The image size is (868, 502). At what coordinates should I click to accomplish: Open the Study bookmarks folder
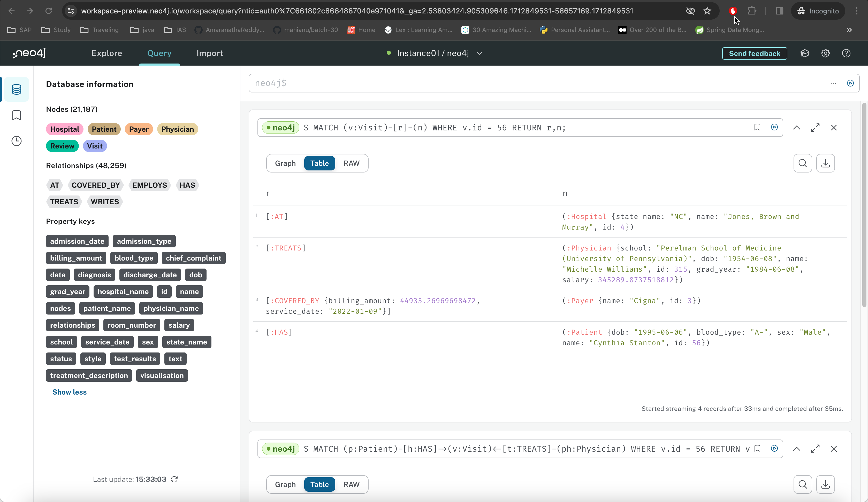point(56,30)
